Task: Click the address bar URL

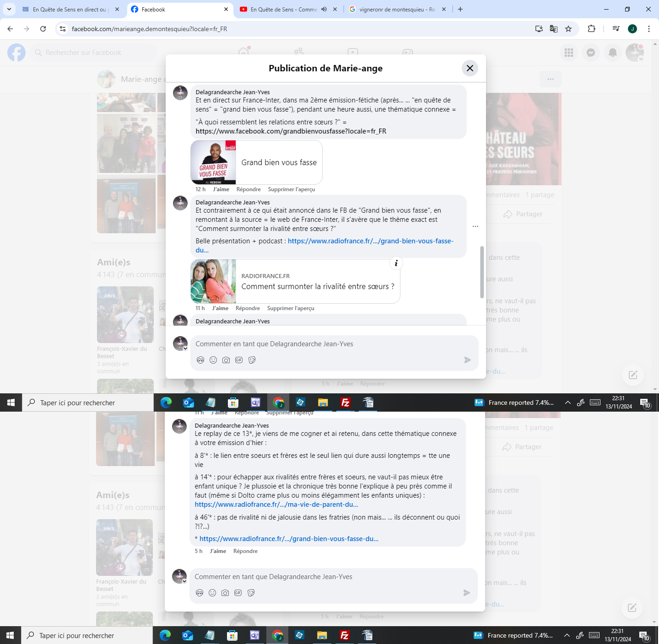Action: coord(149,29)
